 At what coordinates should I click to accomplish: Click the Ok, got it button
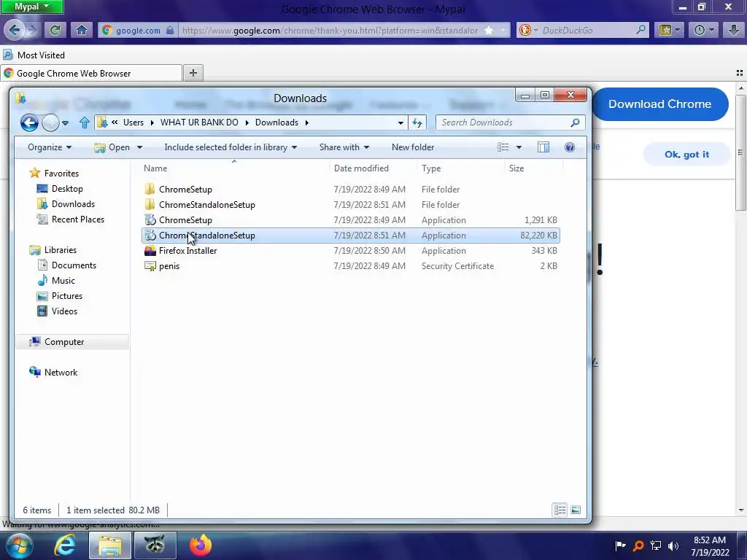click(x=687, y=155)
